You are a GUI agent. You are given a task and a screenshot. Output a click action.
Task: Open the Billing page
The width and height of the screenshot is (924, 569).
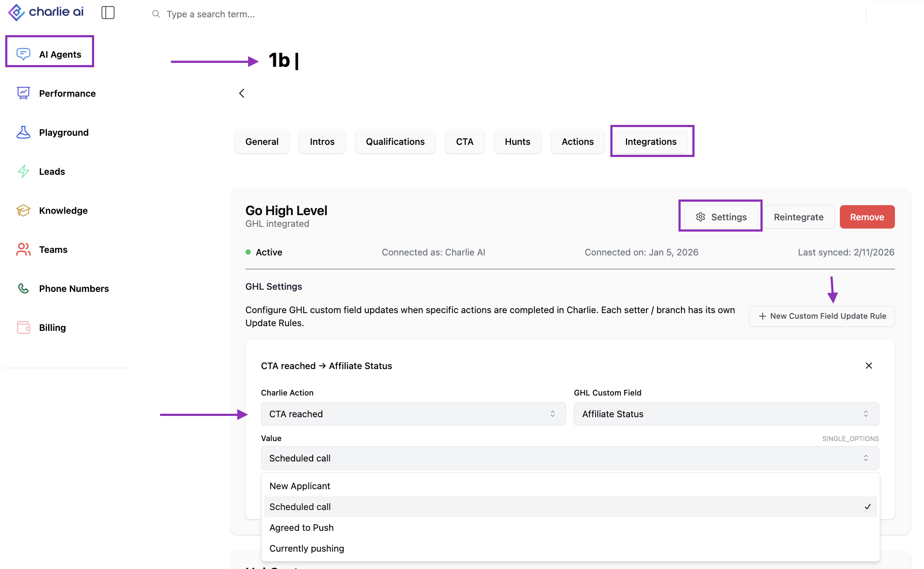point(52,327)
